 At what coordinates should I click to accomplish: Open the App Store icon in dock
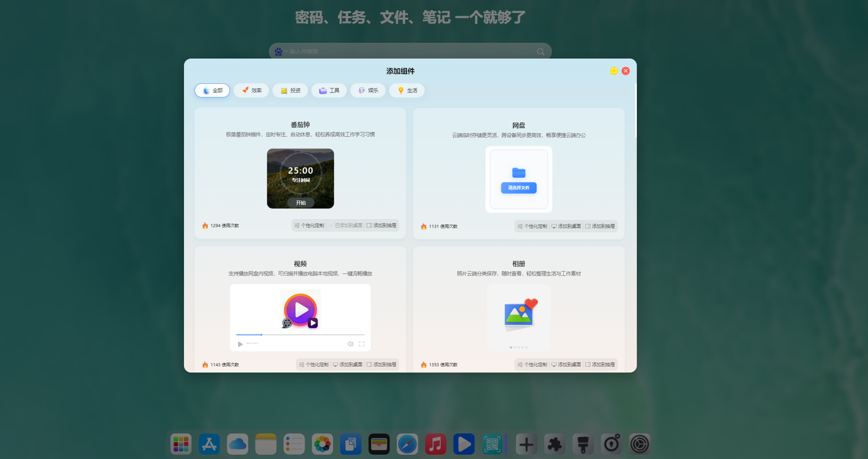pos(210,444)
